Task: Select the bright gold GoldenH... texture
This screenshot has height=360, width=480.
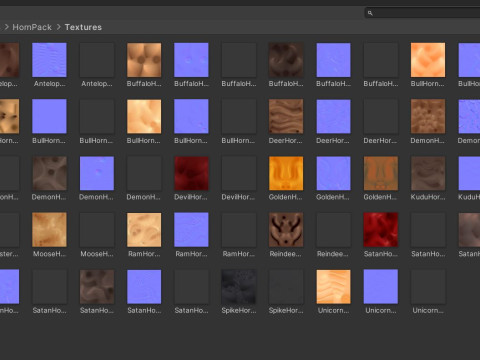Action: pos(286,173)
